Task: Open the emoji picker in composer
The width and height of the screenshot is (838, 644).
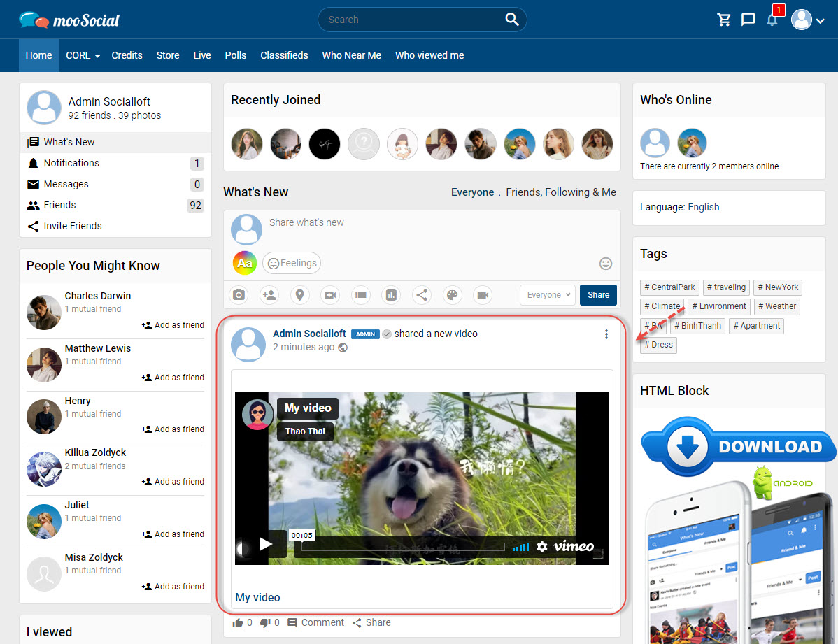Action: (606, 263)
